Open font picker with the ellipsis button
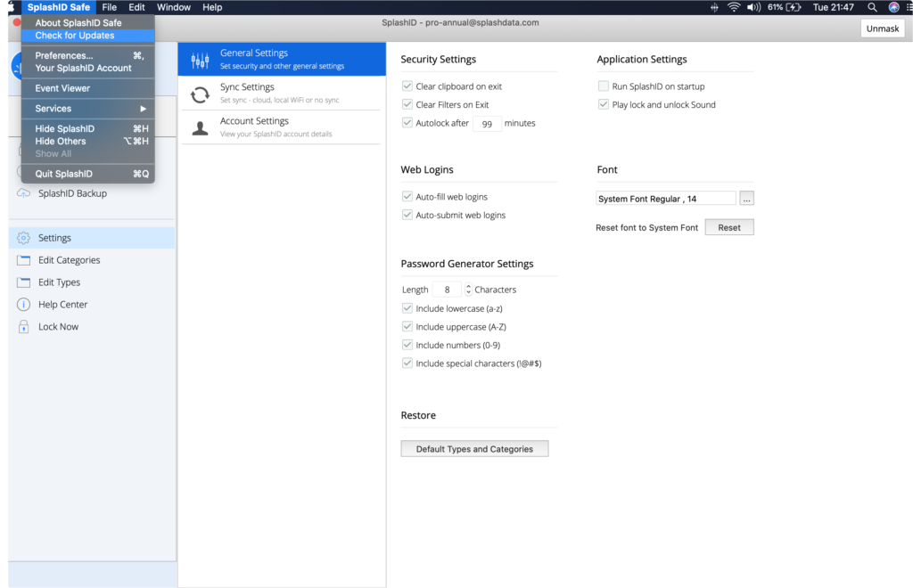This screenshot has height=588, width=913. pos(747,199)
